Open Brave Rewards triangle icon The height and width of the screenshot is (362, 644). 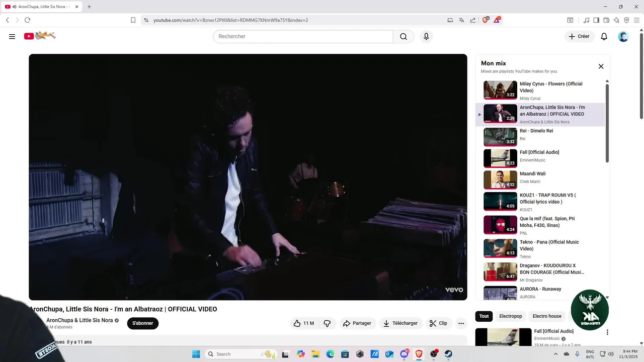497,20
